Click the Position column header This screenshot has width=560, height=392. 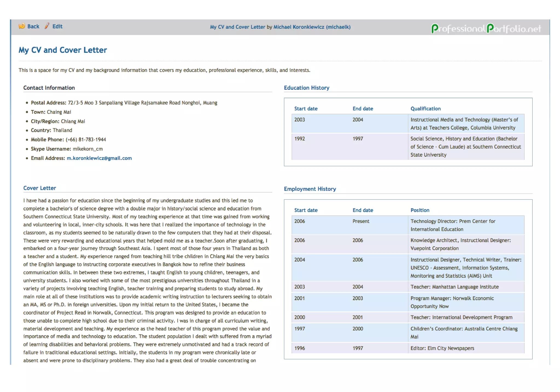(x=420, y=210)
